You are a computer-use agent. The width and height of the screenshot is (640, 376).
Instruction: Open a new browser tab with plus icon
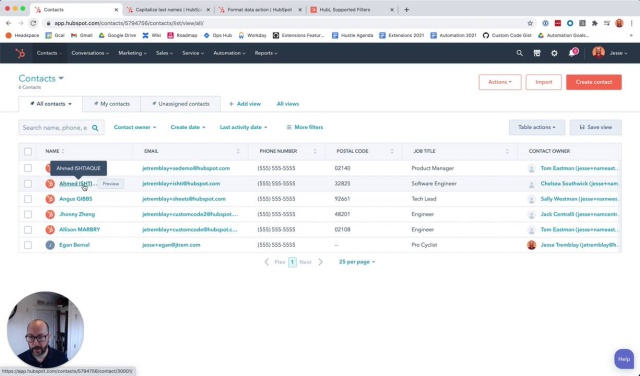pyautogui.click(x=406, y=9)
